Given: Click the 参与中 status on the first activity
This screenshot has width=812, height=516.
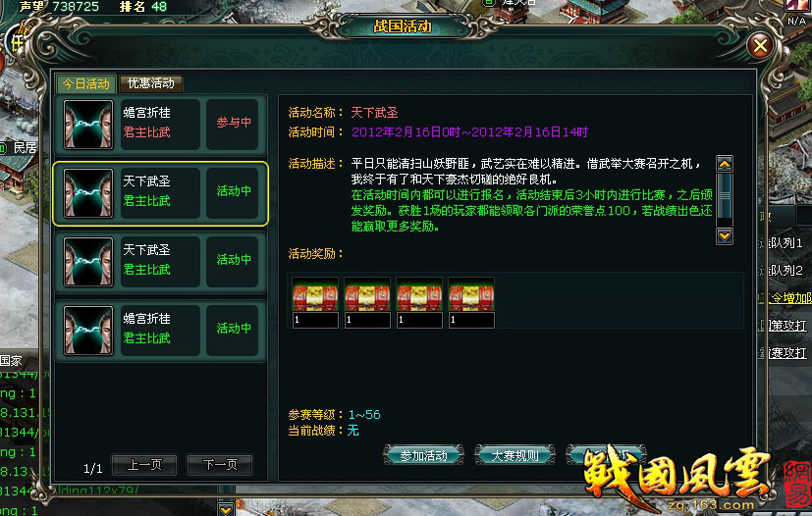Looking at the screenshot, I should click(x=234, y=123).
